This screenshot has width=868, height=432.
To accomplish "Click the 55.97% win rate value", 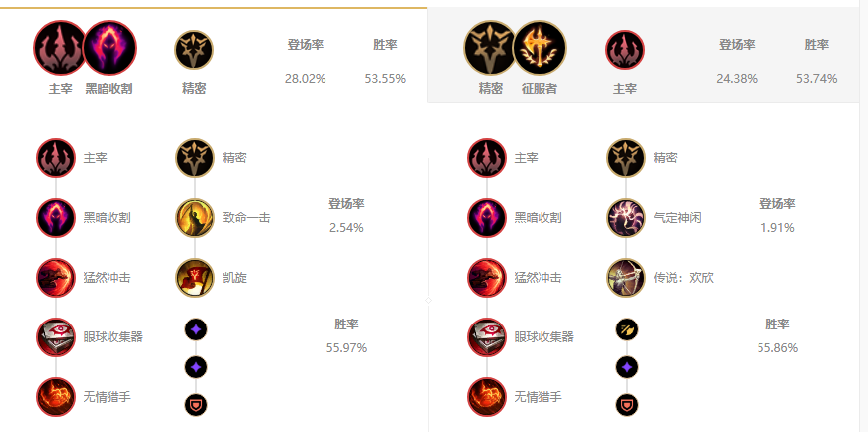I will (x=346, y=348).
